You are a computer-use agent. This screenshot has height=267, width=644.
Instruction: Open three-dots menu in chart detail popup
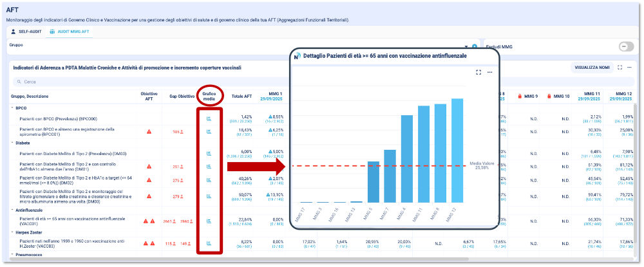coord(489,72)
